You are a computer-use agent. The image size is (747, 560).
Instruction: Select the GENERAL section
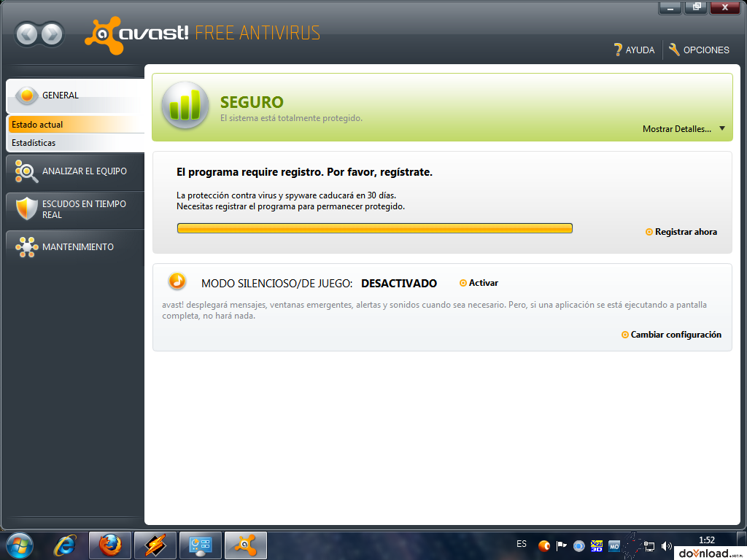pos(75,96)
